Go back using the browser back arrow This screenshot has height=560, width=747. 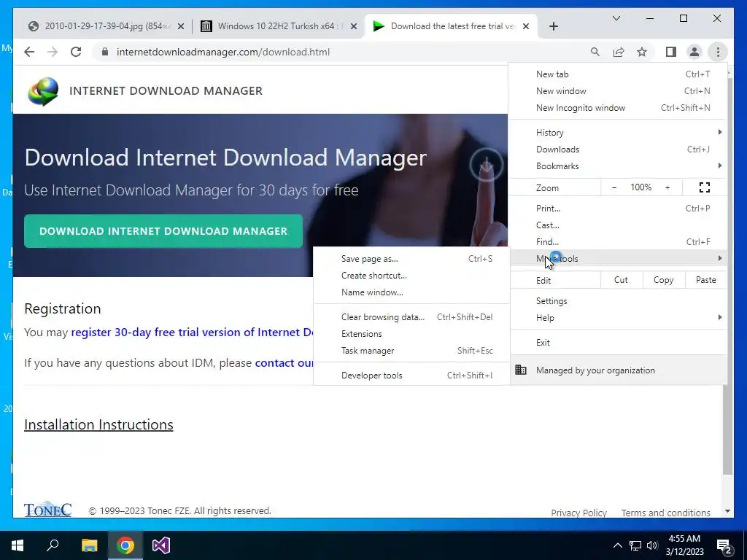click(x=29, y=52)
